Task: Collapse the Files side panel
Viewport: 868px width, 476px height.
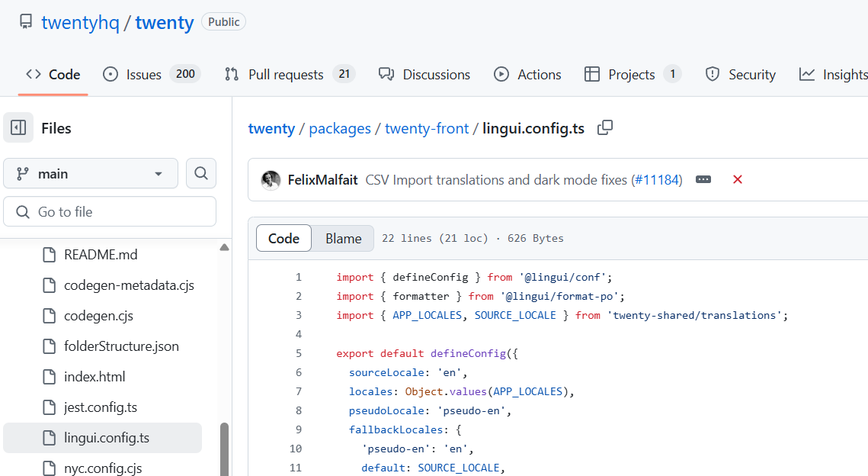Action: click(18, 128)
